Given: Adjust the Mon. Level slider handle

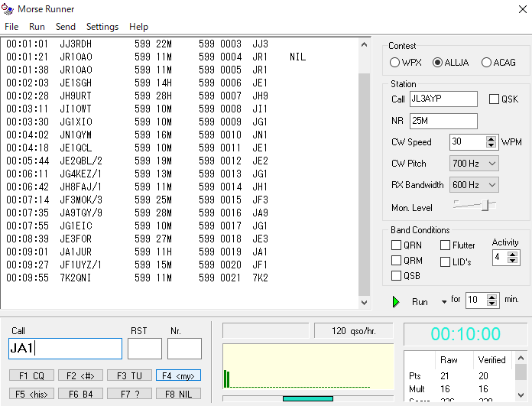Looking at the screenshot, I should [x=485, y=205].
